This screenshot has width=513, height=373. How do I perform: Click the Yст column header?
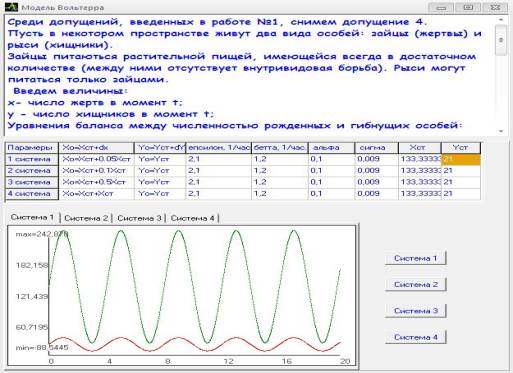[461, 148]
